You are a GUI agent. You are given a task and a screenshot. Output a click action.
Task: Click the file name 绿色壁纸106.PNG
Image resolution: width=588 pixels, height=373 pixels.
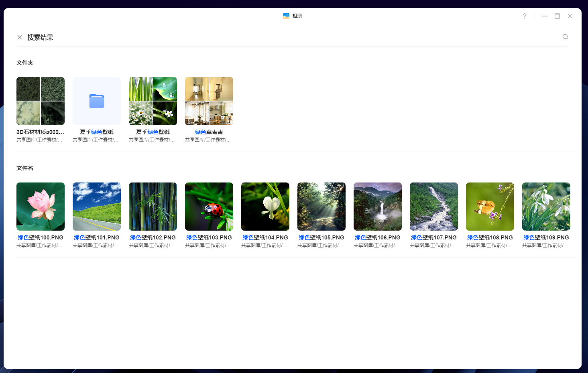tap(378, 237)
